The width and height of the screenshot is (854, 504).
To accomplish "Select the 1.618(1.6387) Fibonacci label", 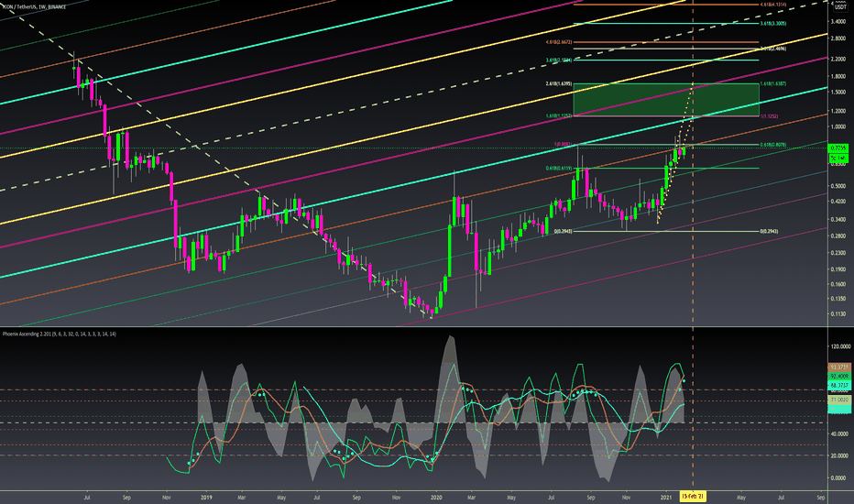I will [x=773, y=84].
